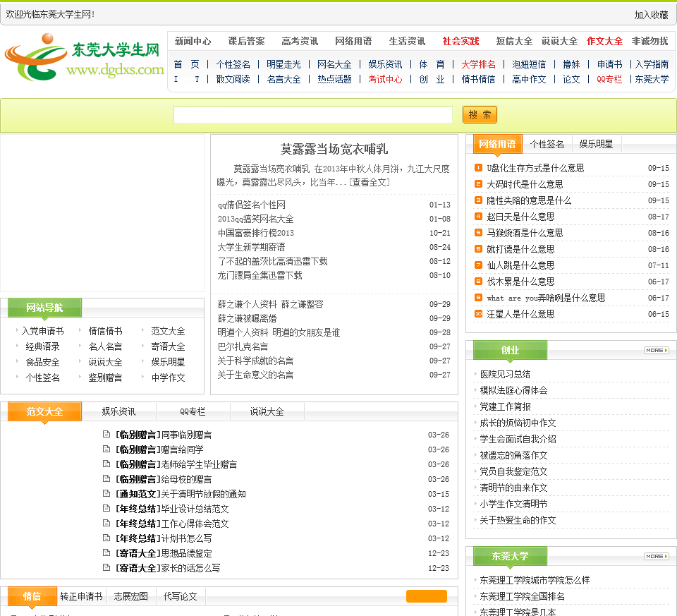Click the 搜索 search button
Image resolution: width=677 pixels, height=616 pixels.
480,114
